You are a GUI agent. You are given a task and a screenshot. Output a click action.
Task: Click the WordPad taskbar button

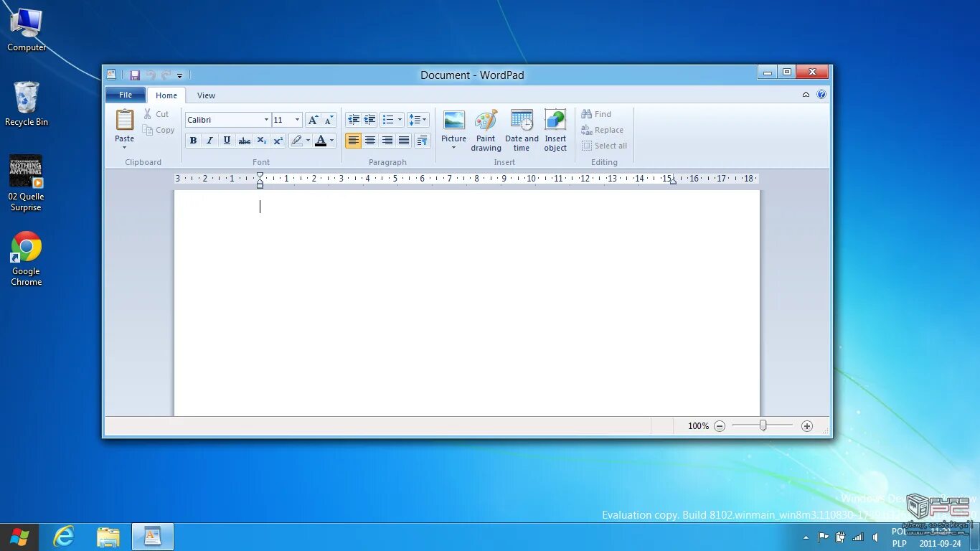(153, 537)
